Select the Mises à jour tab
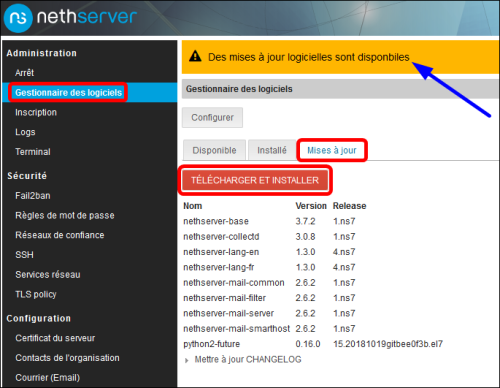Image resolution: width=500 pixels, height=388 pixels. point(332,150)
